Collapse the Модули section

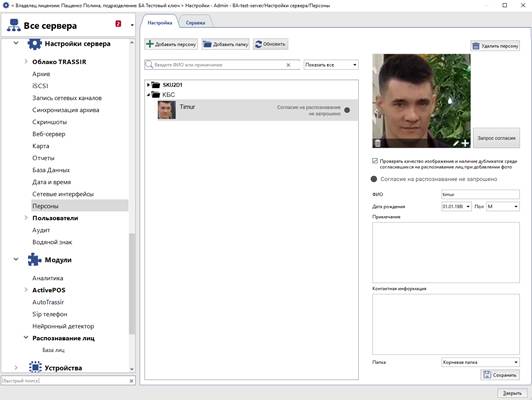[16, 259]
